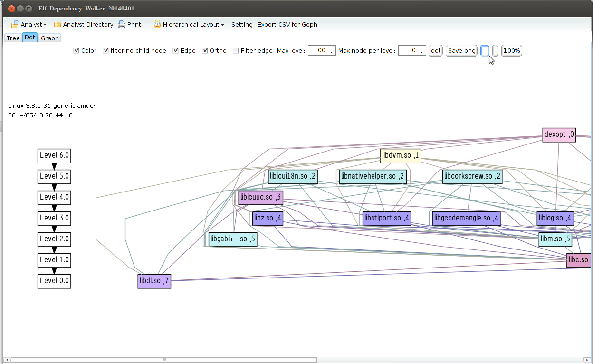593x364 pixels.
Task: Open the Analyst dropdown arrow
Action: [45, 25]
